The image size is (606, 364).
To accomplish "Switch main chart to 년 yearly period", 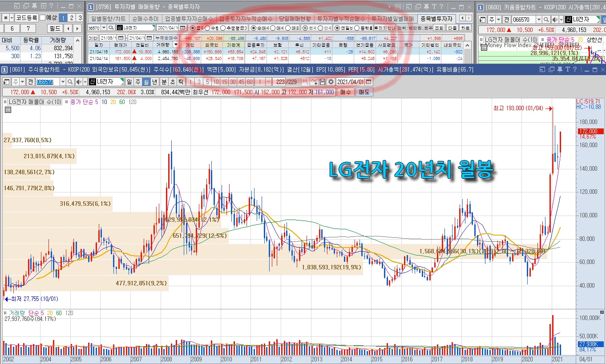I will (155, 82).
